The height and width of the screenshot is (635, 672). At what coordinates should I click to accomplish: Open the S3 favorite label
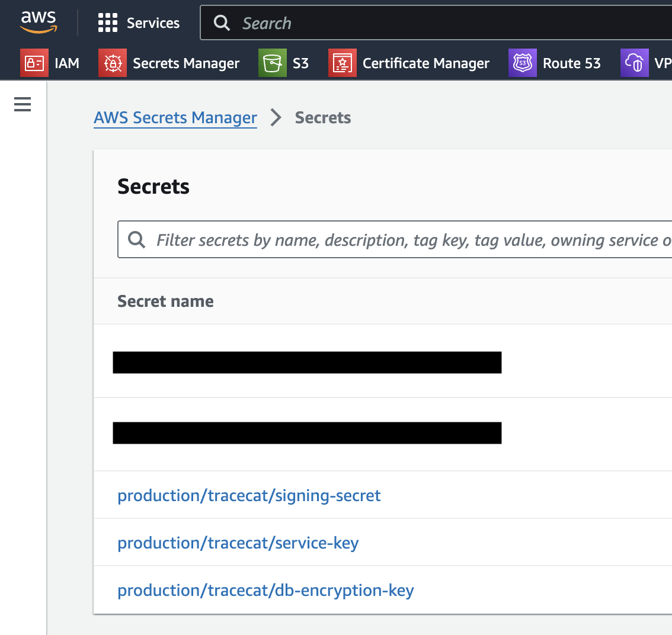(x=300, y=63)
